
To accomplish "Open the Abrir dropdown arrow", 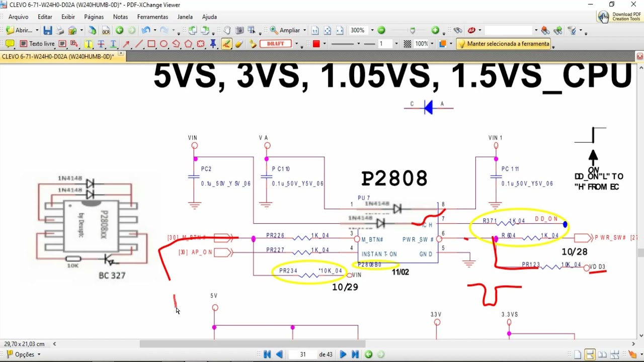I will 37,30.
